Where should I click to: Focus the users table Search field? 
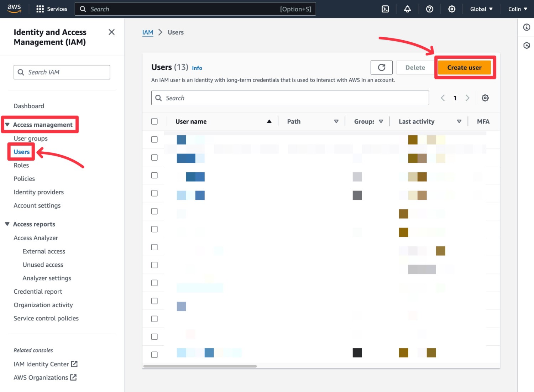(290, 98)
